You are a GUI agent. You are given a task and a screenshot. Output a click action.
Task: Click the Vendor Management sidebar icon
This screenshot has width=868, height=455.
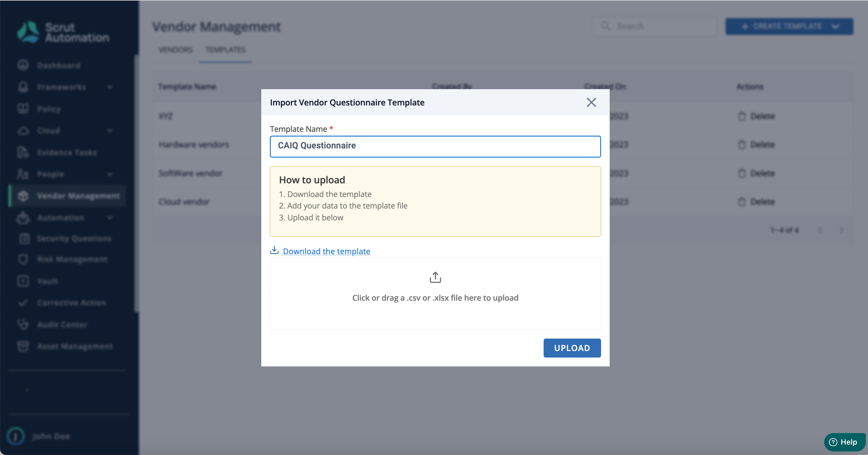coord(23,196)
